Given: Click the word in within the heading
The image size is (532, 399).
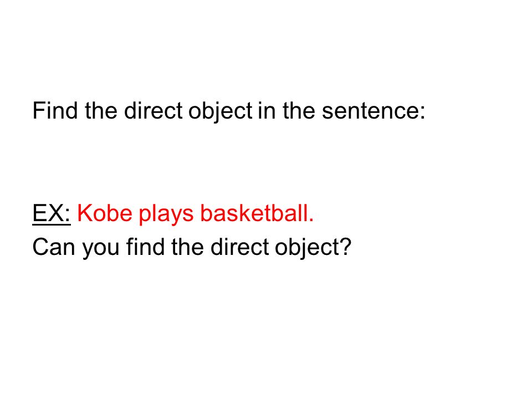Looking at the screenshot, I should tap(267, 111).
